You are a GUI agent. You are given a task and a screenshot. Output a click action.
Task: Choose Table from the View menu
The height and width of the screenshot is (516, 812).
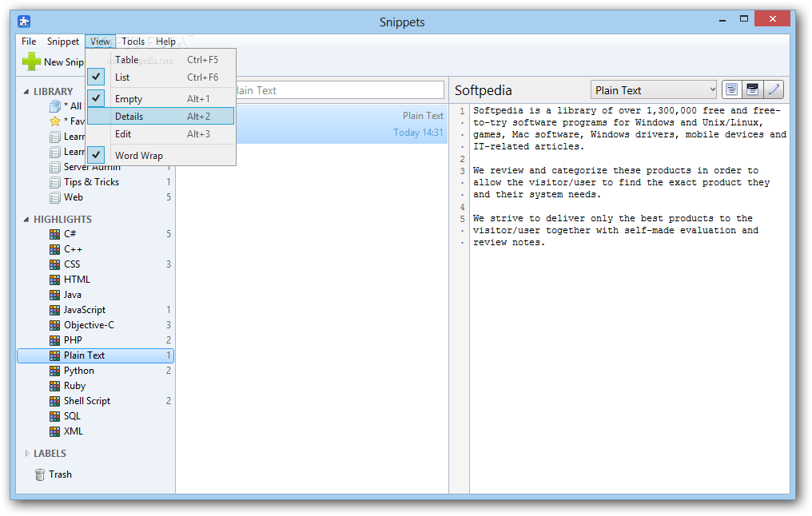161,60
